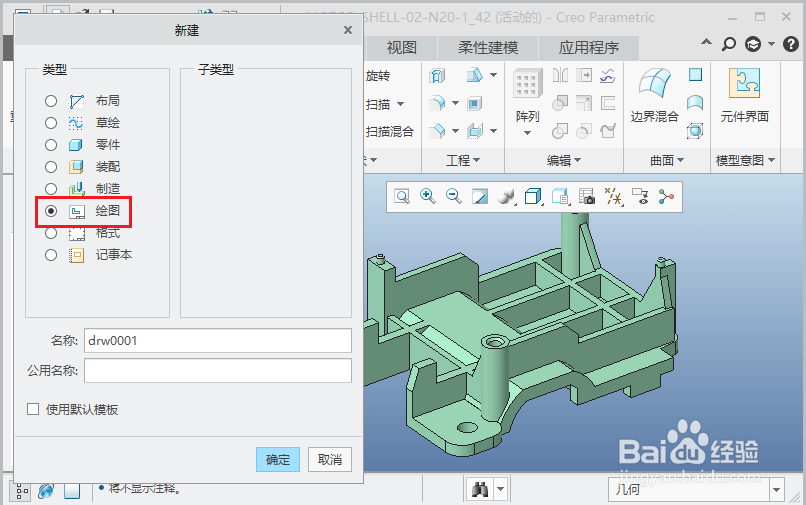Click the Fill surface icon
Image resolution: width=806 pixels, height=505 pixels.
(x=695, y=75)
